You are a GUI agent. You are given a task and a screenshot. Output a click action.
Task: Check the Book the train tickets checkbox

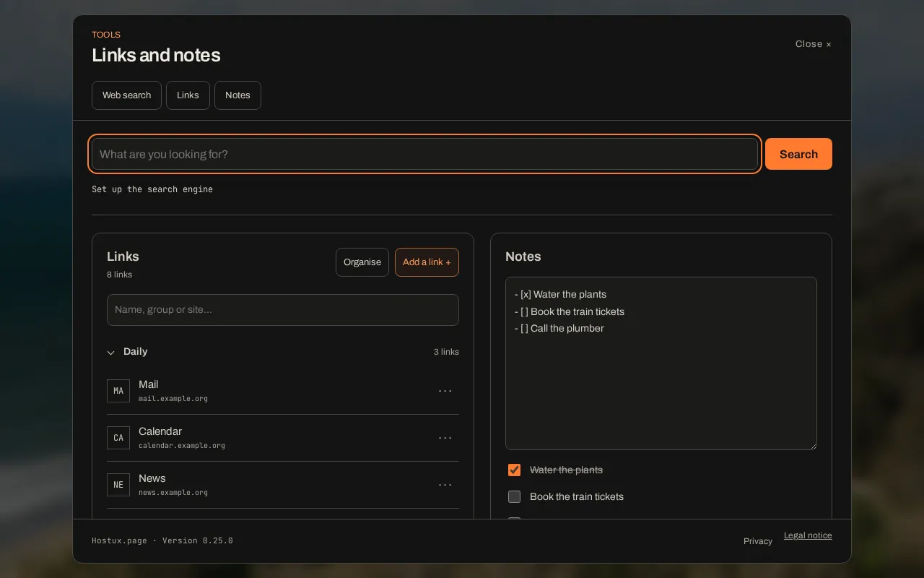514,497
